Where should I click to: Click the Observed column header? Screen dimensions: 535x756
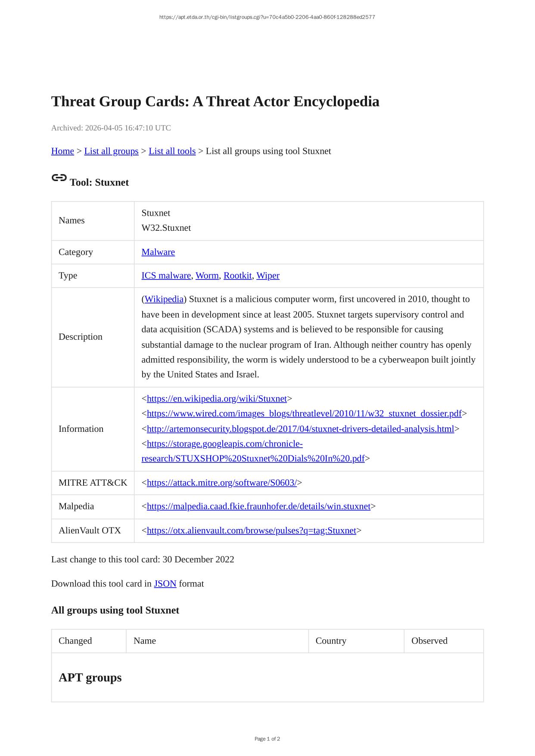coord(429,641)
